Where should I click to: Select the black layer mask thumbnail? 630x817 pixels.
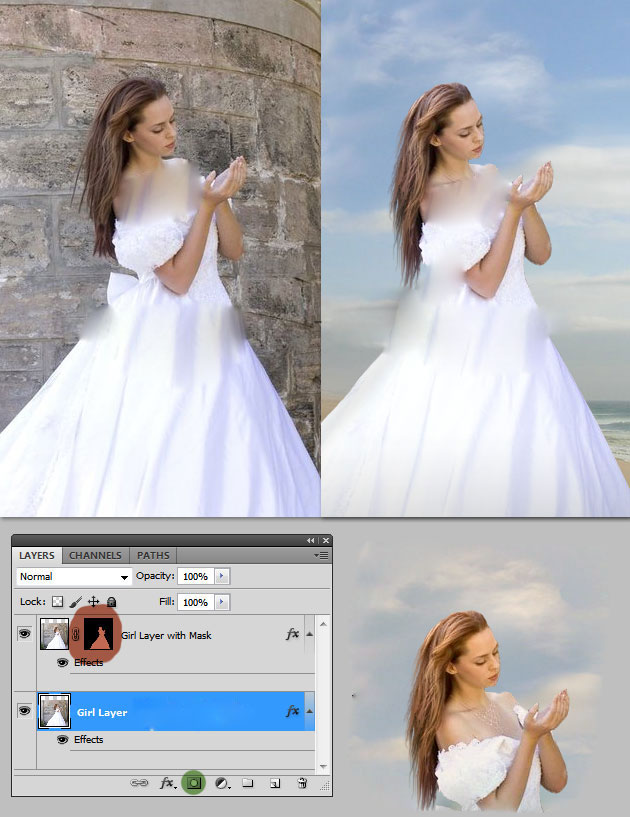pos(100,635)
